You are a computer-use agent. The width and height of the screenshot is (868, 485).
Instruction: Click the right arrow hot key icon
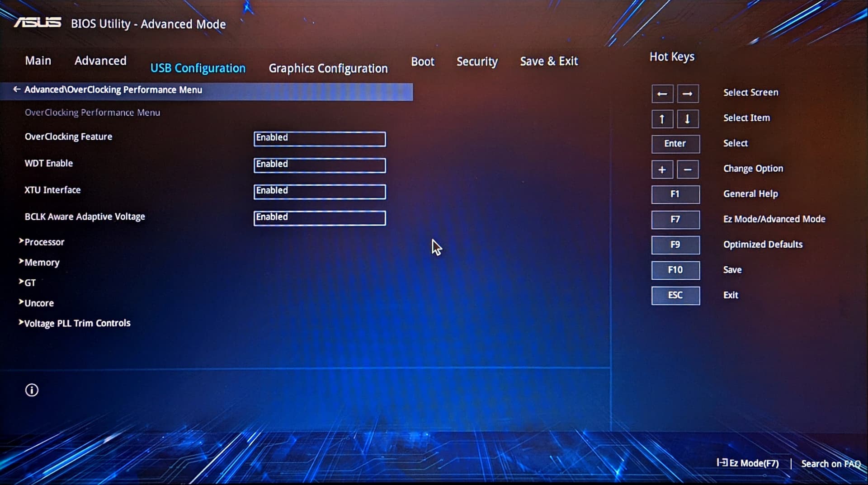[688, 94]
